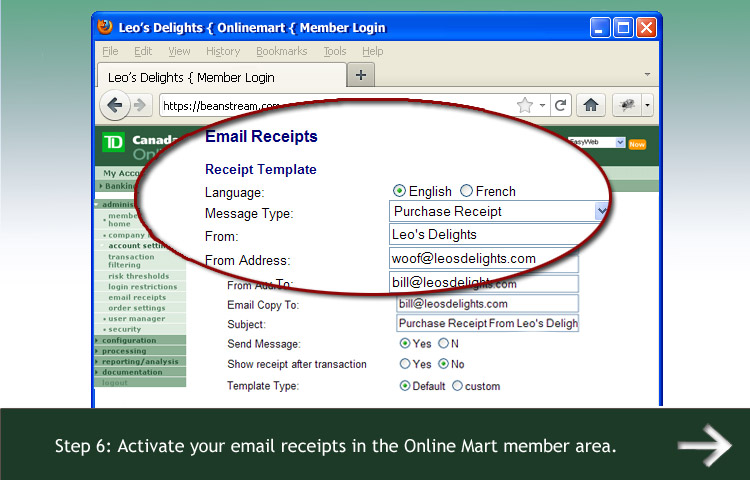Open the View menu

click(179, 51)
